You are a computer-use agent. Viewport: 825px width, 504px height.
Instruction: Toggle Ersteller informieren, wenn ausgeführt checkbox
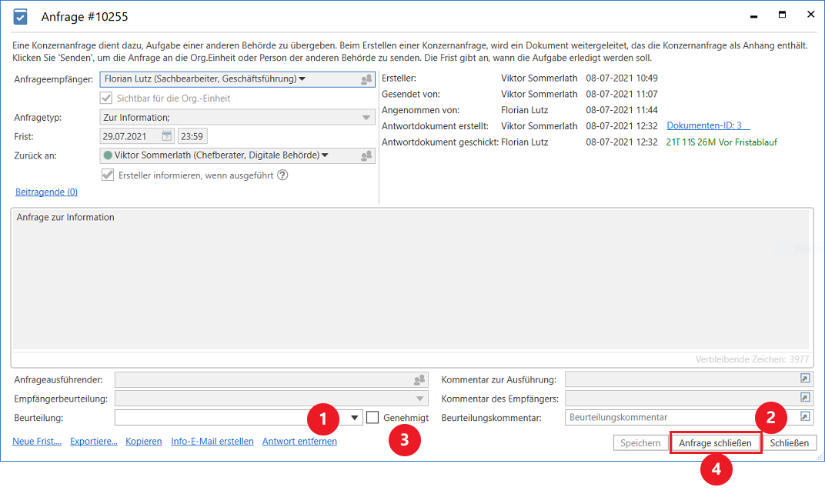tap(107, 175)
